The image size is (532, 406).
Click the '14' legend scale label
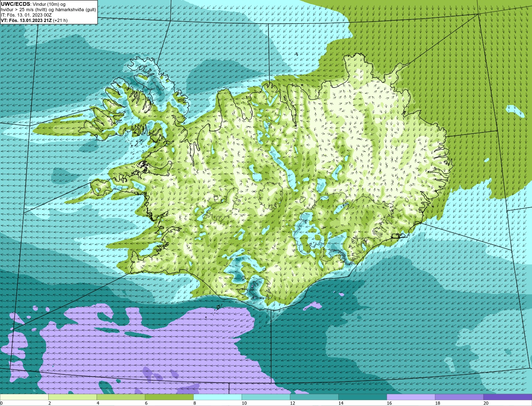coord(341,403)
